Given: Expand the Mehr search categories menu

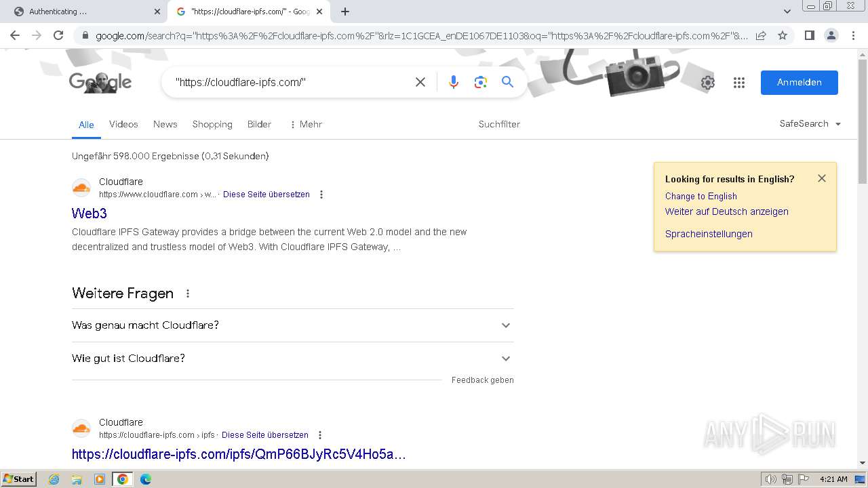Looking at the screenshot, I should 305,124.
